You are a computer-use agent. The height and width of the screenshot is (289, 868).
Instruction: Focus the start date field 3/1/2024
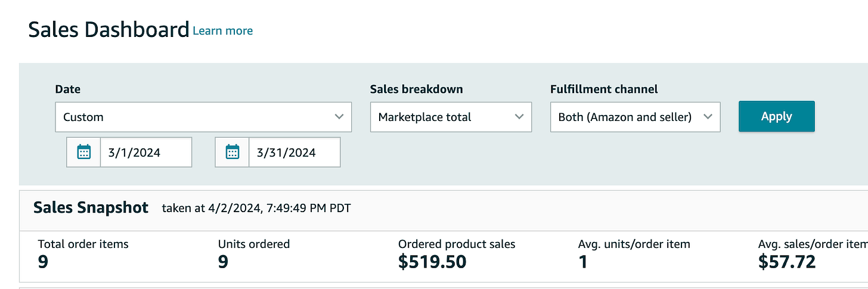pyautogui.click(x=146, y=153)
